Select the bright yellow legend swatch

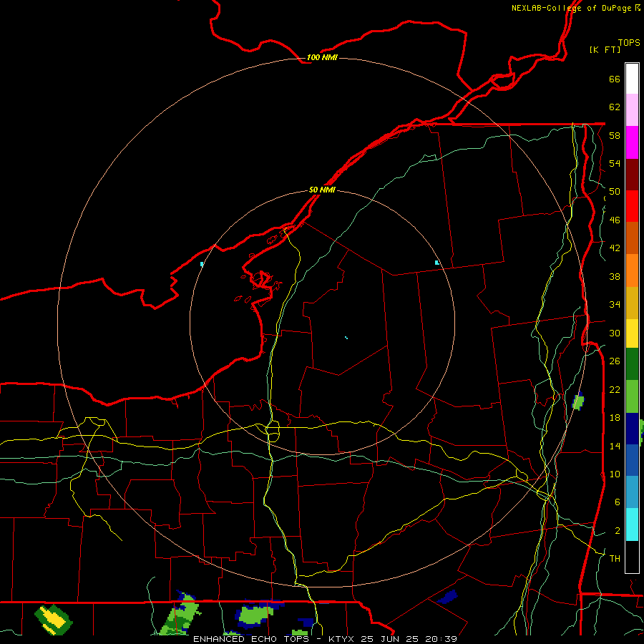point(632,333)
